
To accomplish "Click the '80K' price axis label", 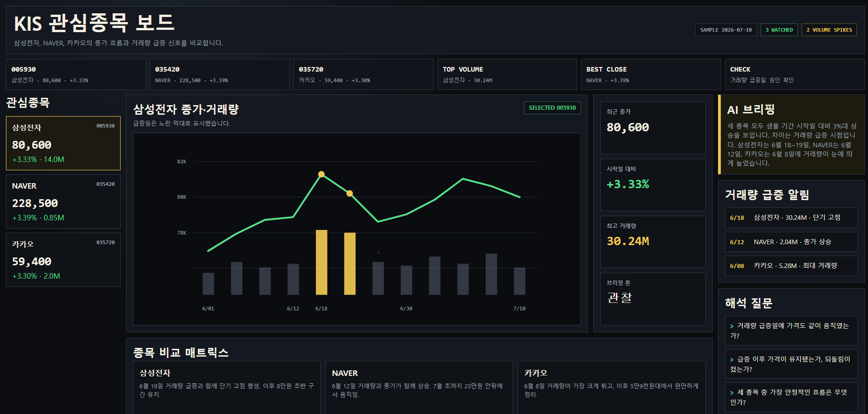I will click(x=182, y=197).
